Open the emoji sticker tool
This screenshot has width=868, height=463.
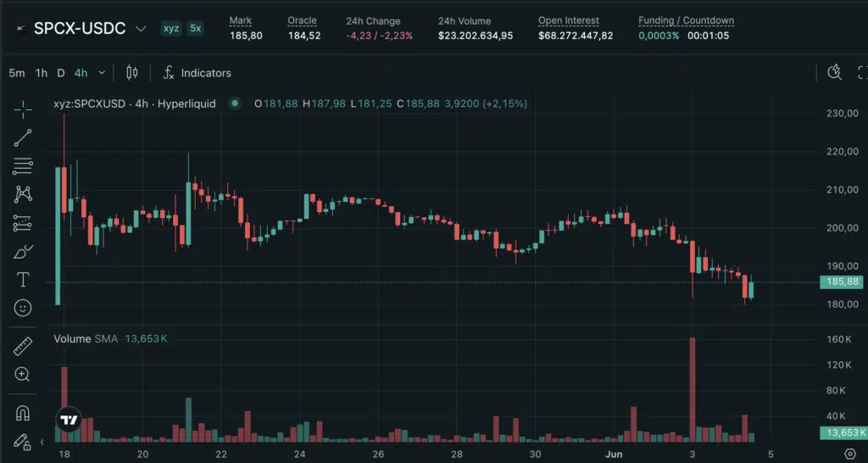(x=23, y=308)
